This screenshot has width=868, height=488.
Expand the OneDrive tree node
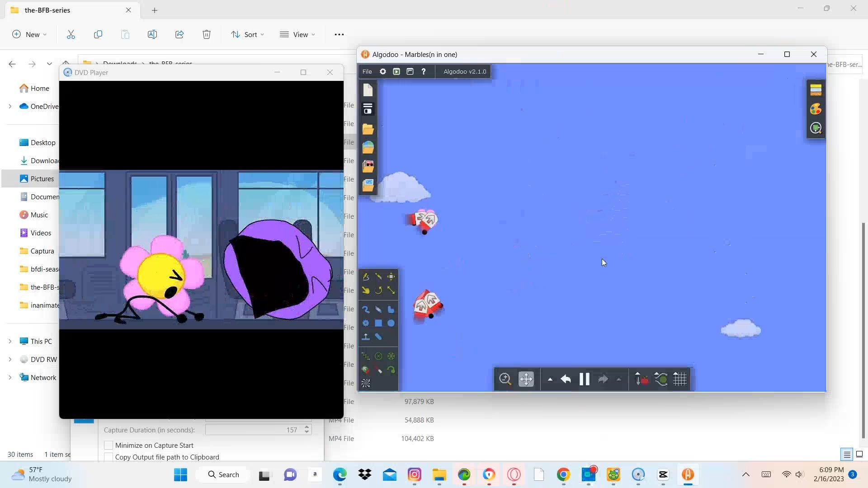pyautogui.click(x=10, y=106)
